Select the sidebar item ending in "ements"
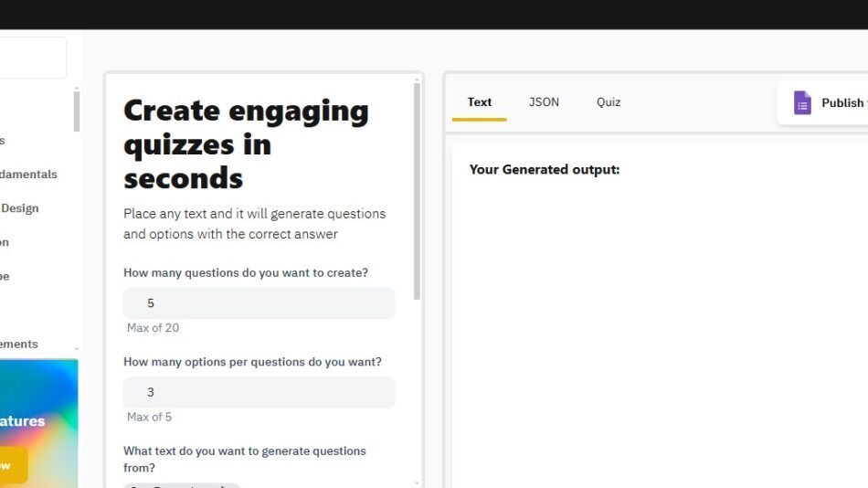868x488 pixels. pyautogui.click(x=18, y=345)
